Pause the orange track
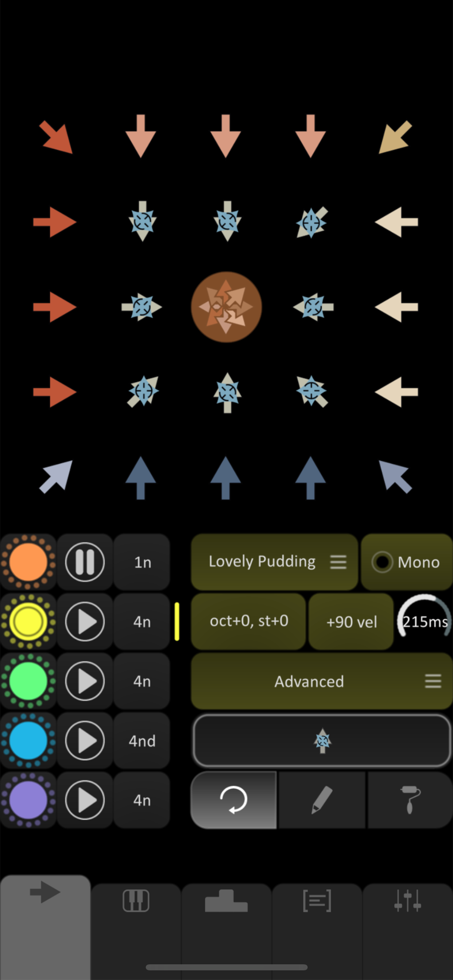 [85, 562]
